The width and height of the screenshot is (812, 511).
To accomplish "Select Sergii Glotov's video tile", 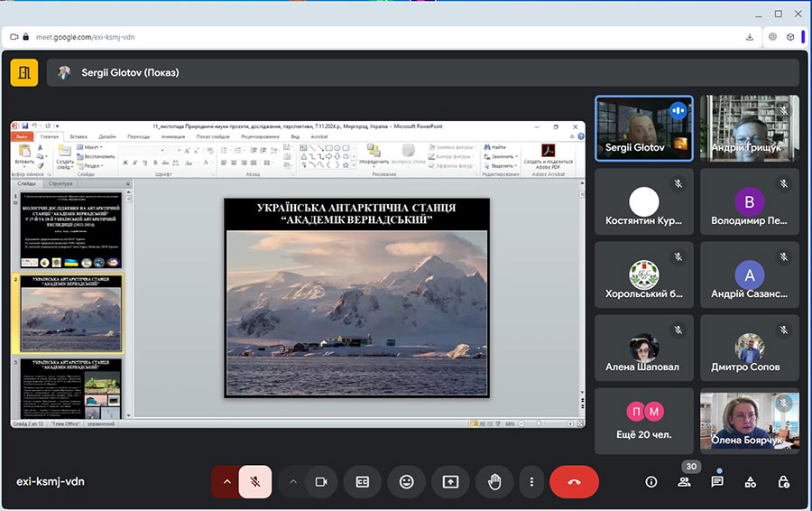I will tap(644, 127).
